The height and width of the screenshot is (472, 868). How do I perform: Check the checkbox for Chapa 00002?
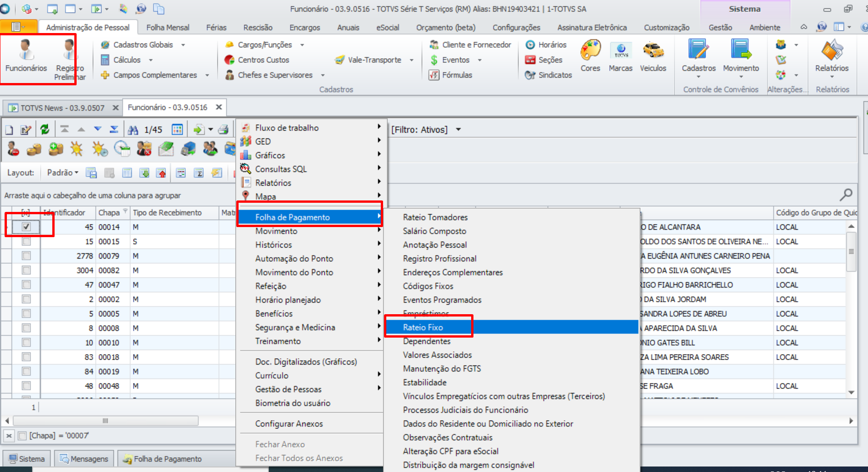(x=26, y=299)
